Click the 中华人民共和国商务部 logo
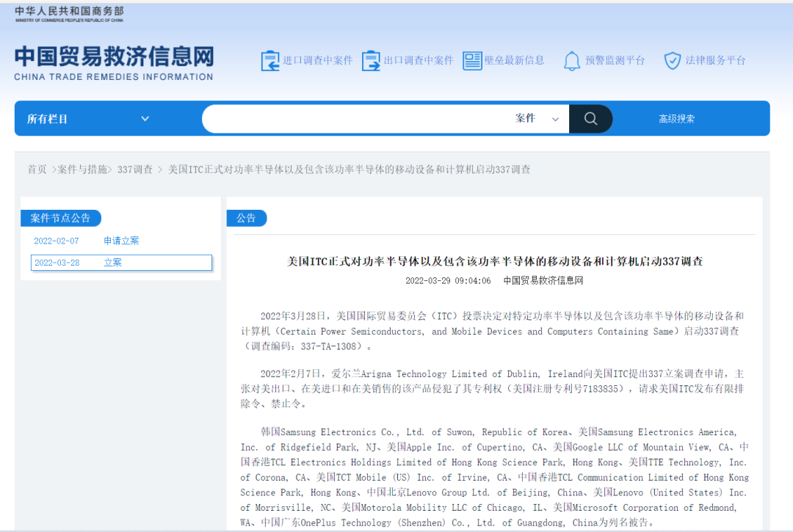Viewport: 793px width, 532px height. [69, 14]
